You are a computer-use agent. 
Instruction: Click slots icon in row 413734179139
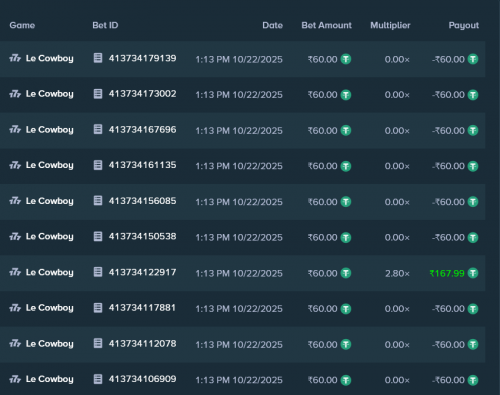point(15,59)
